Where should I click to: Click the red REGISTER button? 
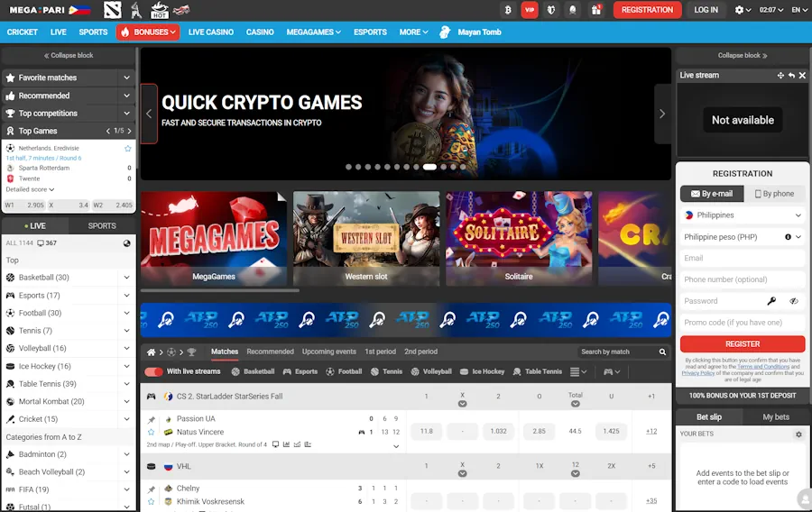point(743,344)
